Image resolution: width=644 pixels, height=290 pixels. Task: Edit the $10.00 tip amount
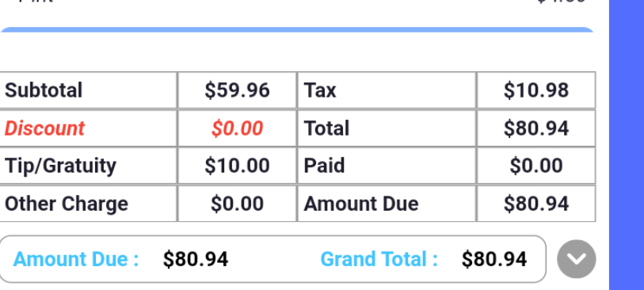click(x=237, y=166)
